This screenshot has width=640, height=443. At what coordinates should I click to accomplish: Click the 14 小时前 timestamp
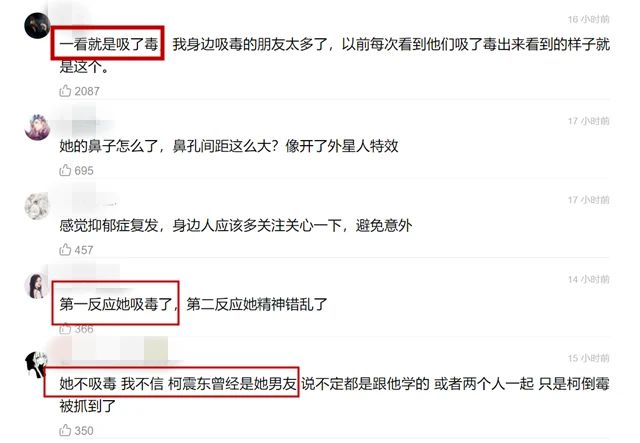point(588,279)
